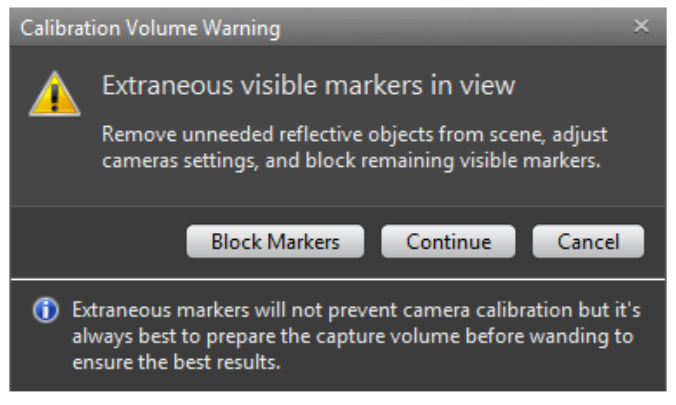Click the 'Remove unneeded reflective objects' text line

click(355, 134)
